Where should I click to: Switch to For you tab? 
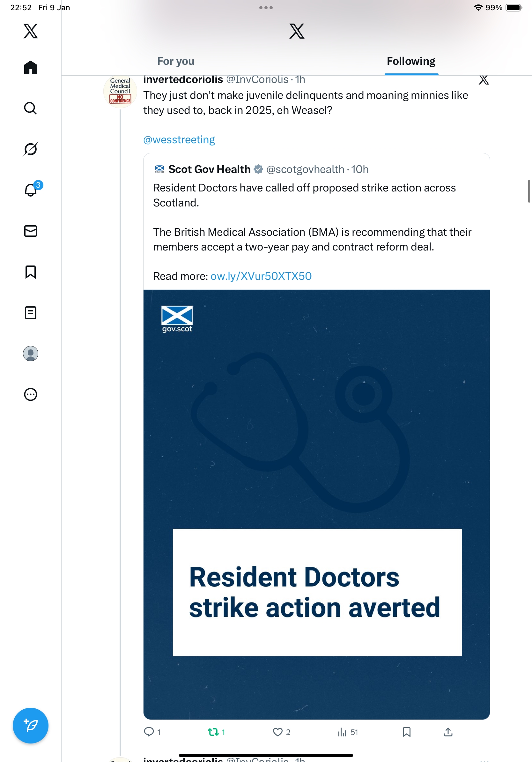176,61
